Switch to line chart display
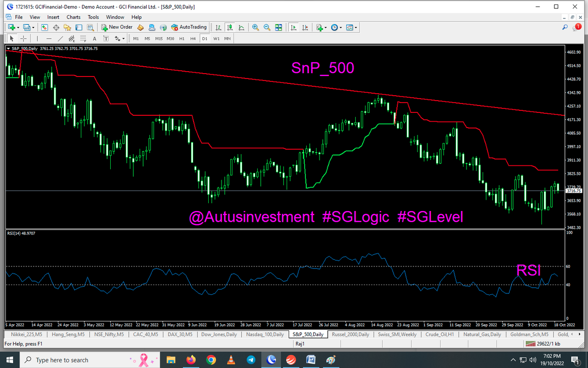The height and width of the screenshot is (368, 588). tap(241, 27)
